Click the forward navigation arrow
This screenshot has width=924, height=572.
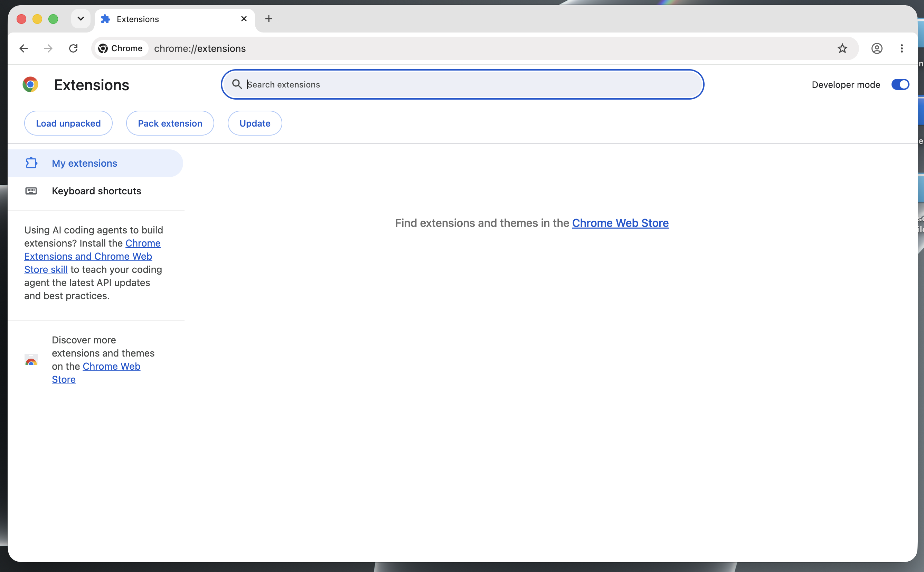48,48
